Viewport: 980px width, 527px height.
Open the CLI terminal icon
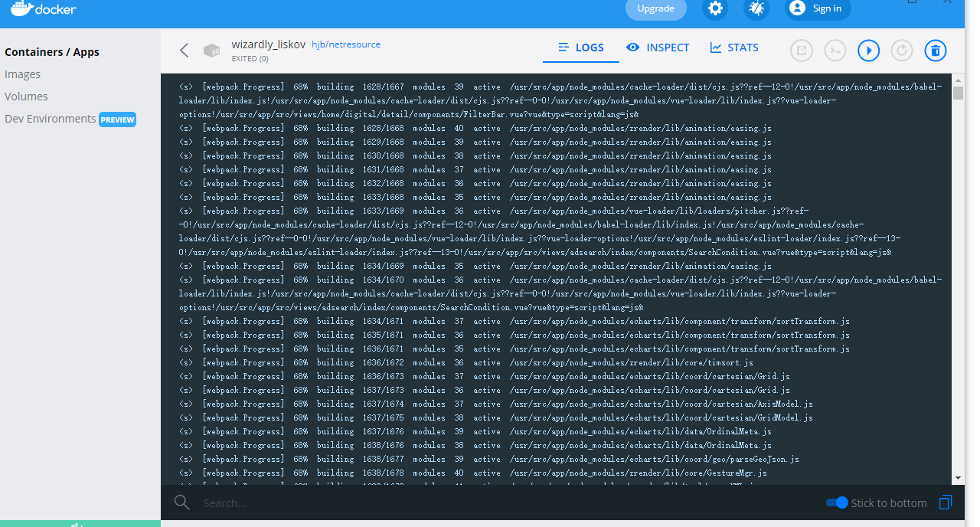click(835, 51)
